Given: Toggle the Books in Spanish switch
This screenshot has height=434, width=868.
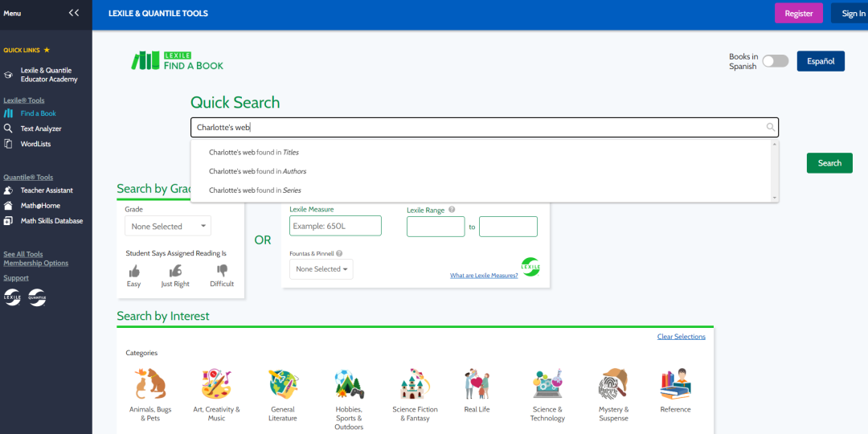Looking at the screenshot, I should click(775, 61).
